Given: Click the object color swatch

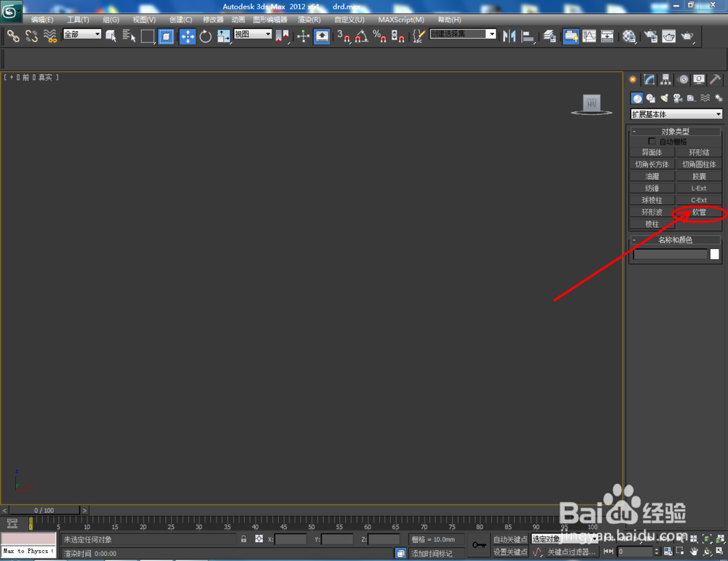Looking at the screenshot, I should 715,254.
